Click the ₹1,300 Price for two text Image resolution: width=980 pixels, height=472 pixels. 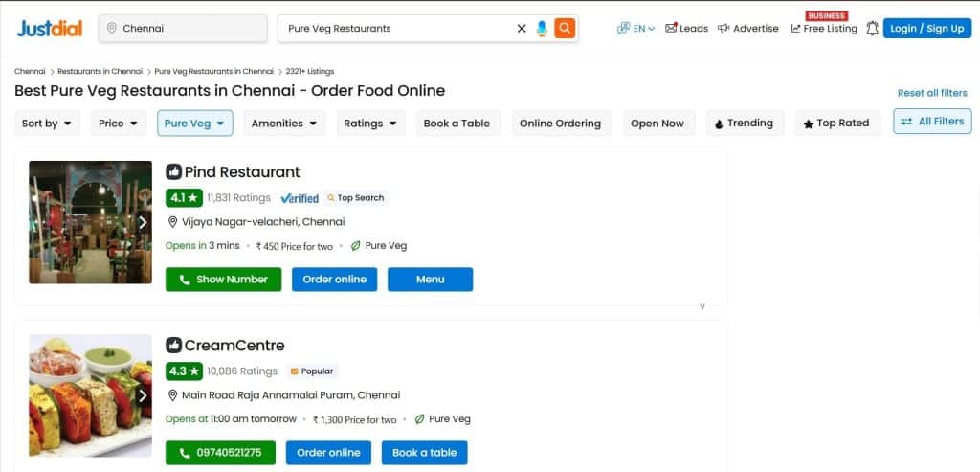point(355,420)
